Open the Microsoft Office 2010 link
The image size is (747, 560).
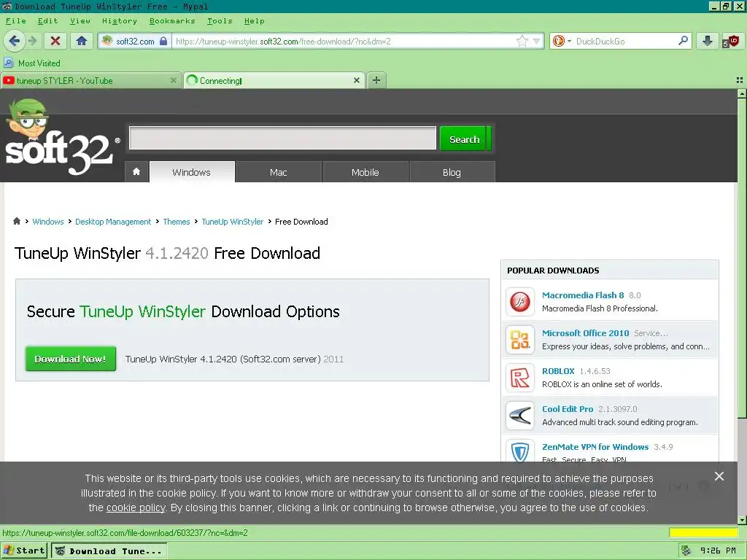(586, 333)
